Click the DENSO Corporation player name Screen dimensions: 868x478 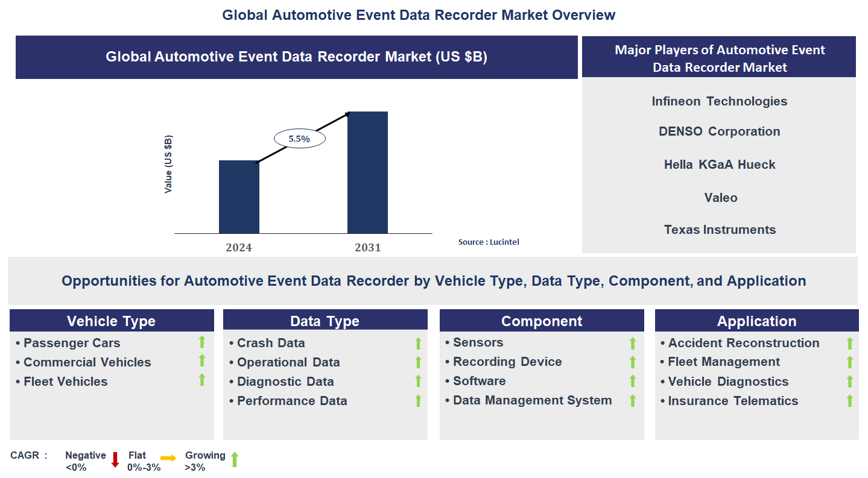pos(719,131)
